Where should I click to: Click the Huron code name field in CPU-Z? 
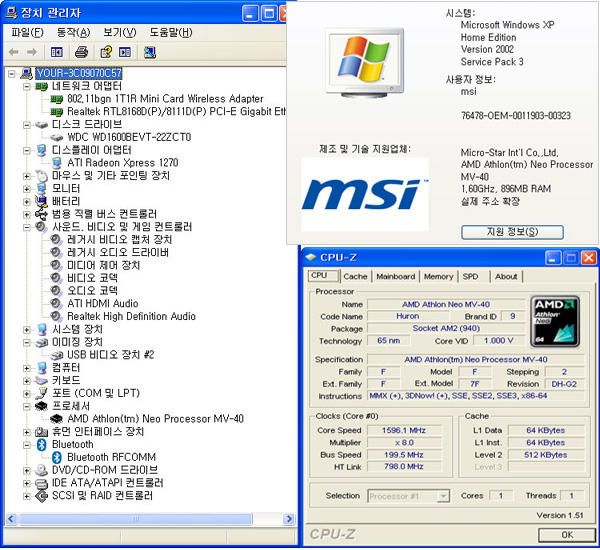coord(408,316)
